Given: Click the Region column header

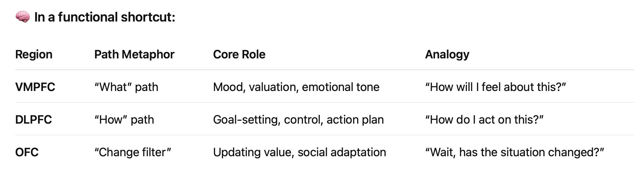Looking at the screenshot, I should [x=34, y=54].
